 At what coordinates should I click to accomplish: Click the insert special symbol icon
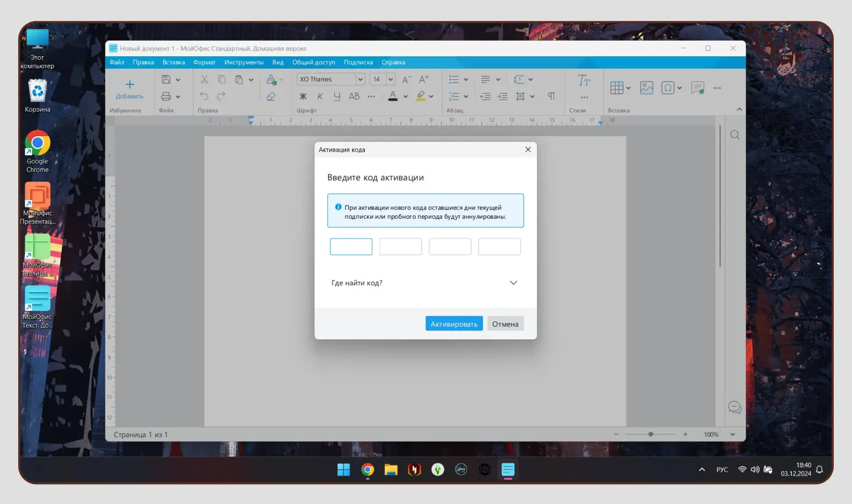pos(667,88)
